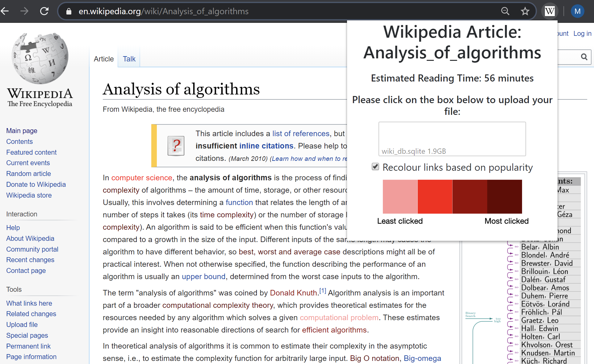Click the forward navigation arrow
This screenshot has width=594, height=364.
(x=24, y=11)
